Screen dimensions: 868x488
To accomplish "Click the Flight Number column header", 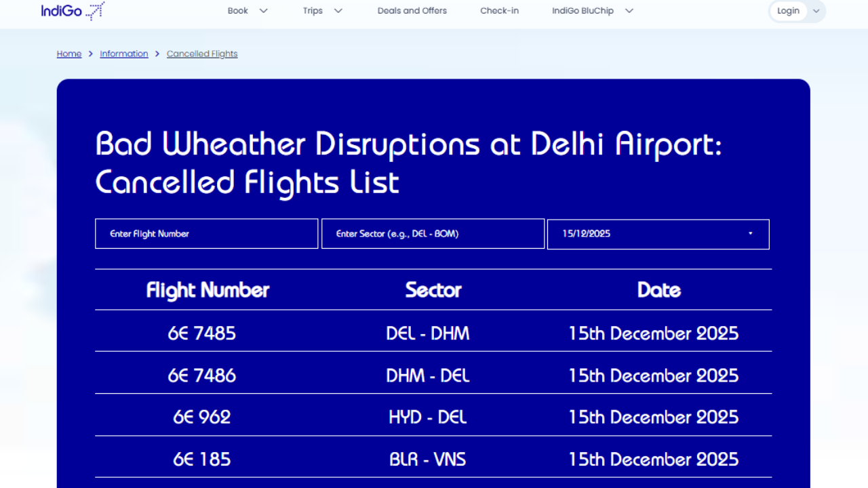I will pos(208,290).
